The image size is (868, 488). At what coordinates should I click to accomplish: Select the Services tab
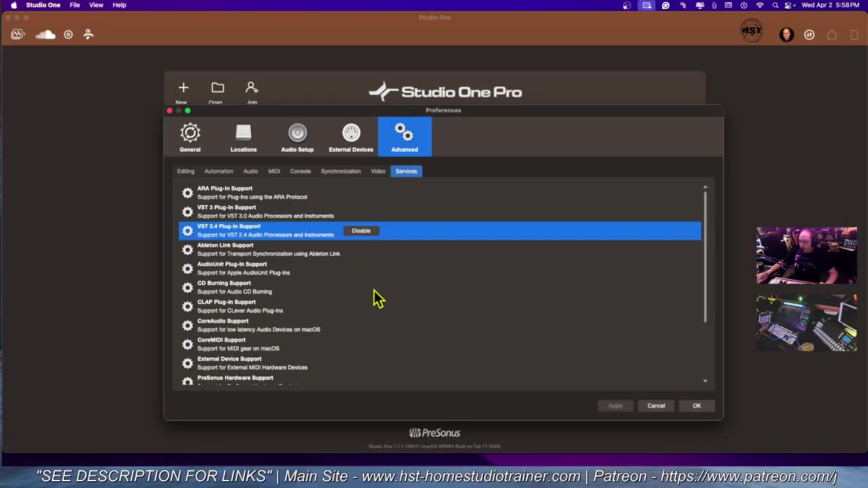tap(406, 171)
